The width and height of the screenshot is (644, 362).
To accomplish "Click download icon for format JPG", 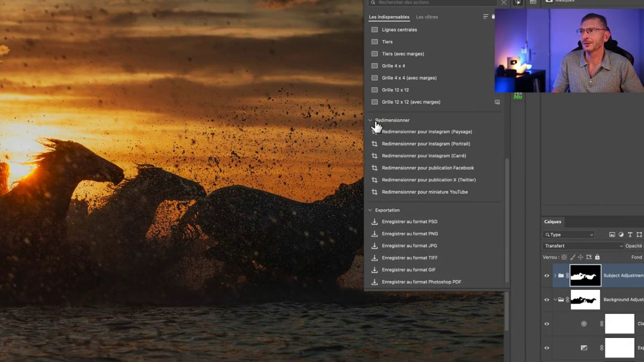I will (x=375, y=246).
